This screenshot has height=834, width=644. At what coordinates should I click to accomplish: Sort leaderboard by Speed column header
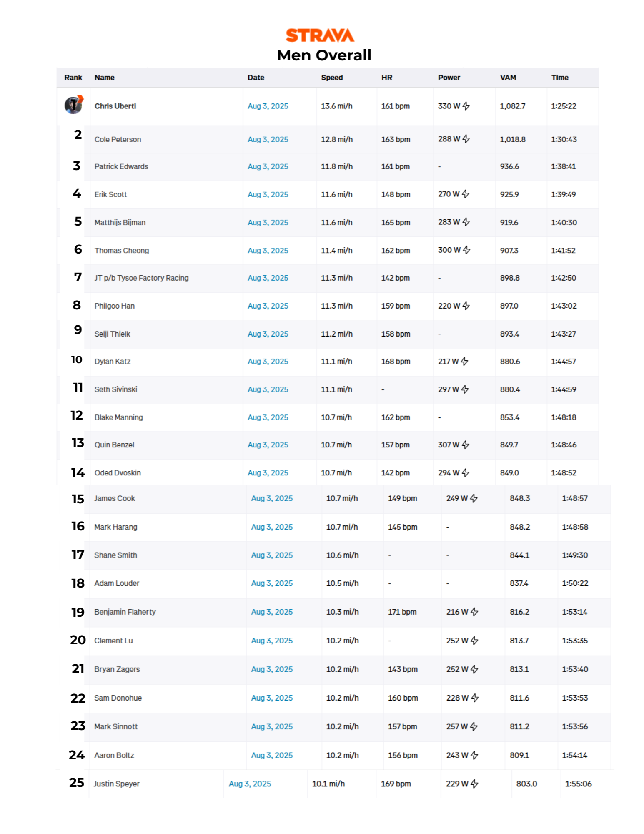pos(332,78)
